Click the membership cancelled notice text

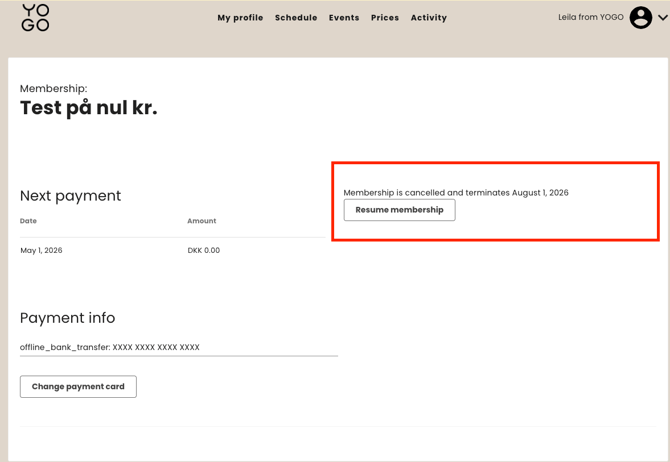pos(455,193)
